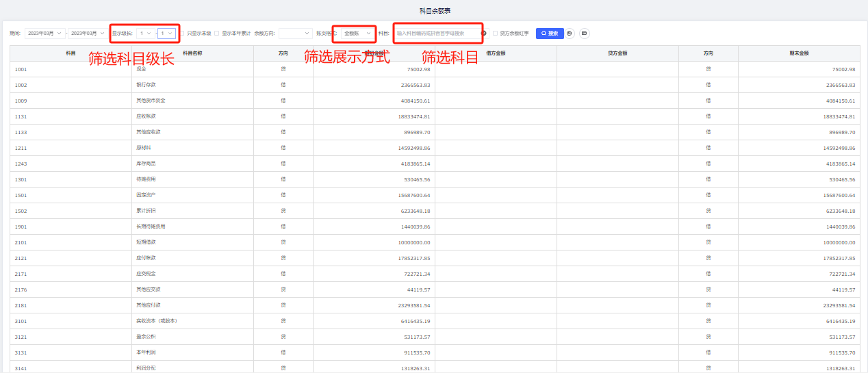
Task: Click account name 应付账款
Action: click(146, 258)
